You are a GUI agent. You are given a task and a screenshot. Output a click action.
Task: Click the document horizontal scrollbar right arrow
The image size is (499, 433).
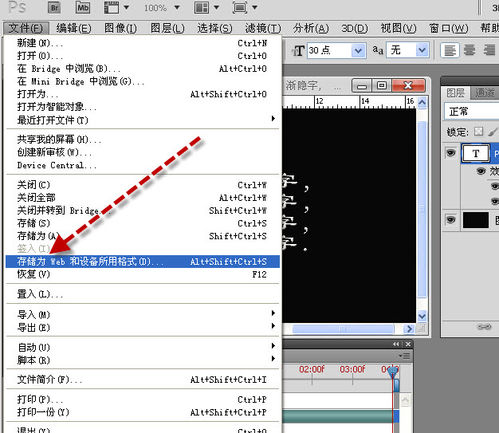(409, 329)
